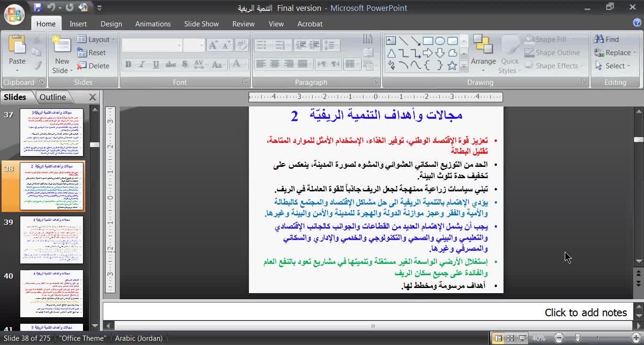The image size is (644, 345).
Task: Switch to Slide Sorter view
Action: click(x=510, y=338)
